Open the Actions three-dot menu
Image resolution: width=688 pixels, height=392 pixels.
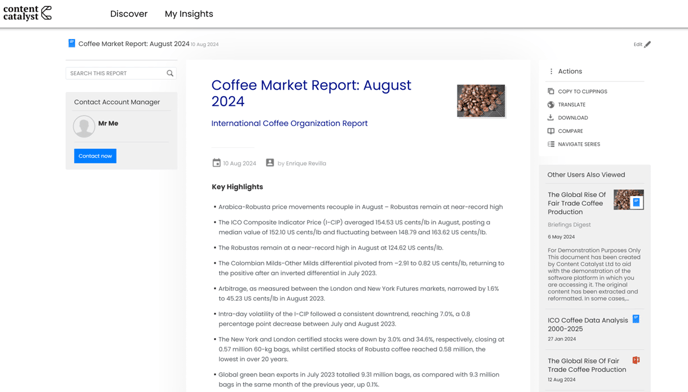551,71
